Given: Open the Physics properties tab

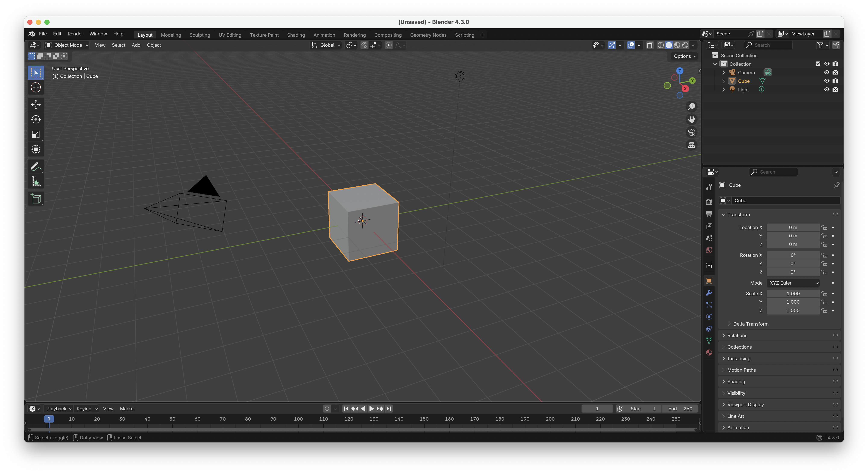Looking at the screenshot, I should pos(709,317).
